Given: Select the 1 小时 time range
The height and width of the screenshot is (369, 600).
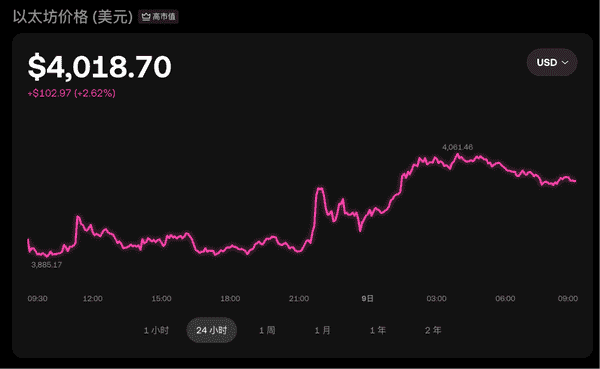Looking at the screenshot, I should pyautogui.click(x=156, y=330).
